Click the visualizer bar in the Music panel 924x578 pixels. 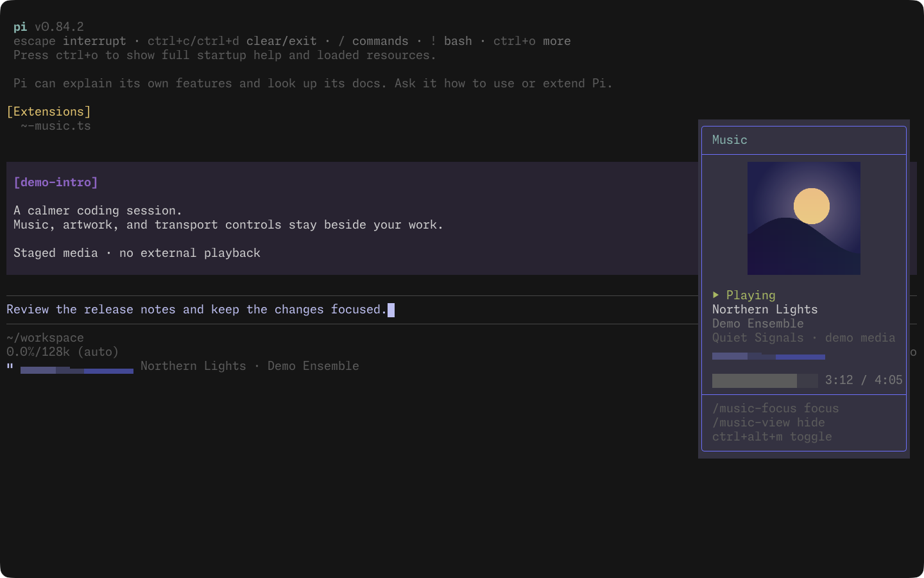tap(769, 356)
